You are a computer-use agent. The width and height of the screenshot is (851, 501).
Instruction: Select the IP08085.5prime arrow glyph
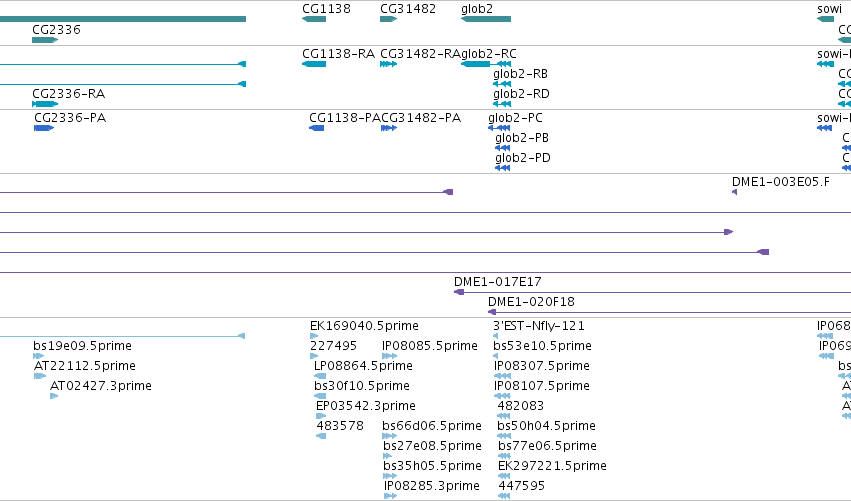[390, 356]
